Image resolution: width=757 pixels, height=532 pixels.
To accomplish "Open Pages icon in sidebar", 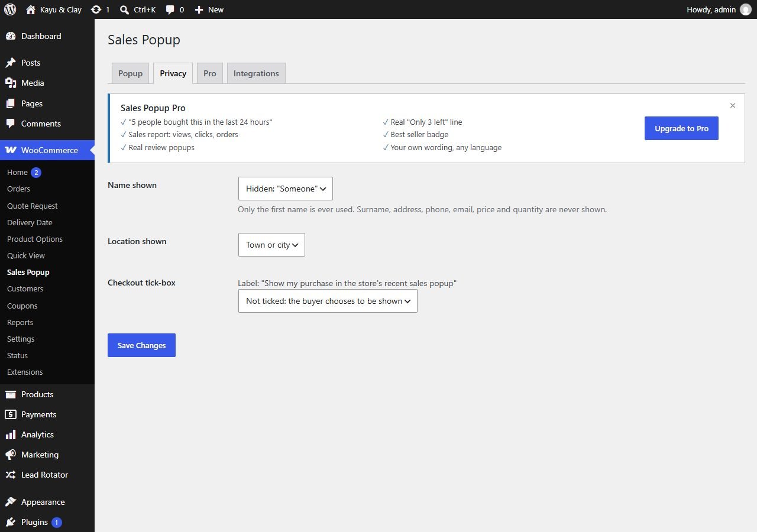I will [x=11, y=103].
